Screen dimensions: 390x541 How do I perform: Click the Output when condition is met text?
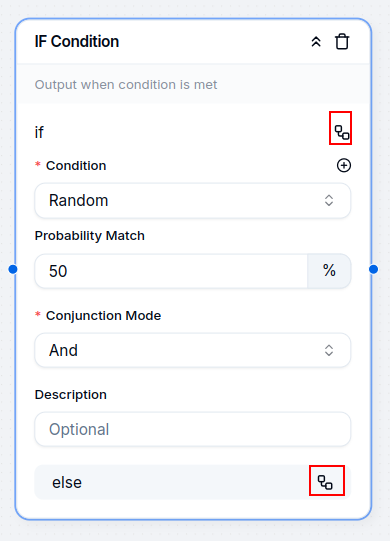(x=126, y=85)
